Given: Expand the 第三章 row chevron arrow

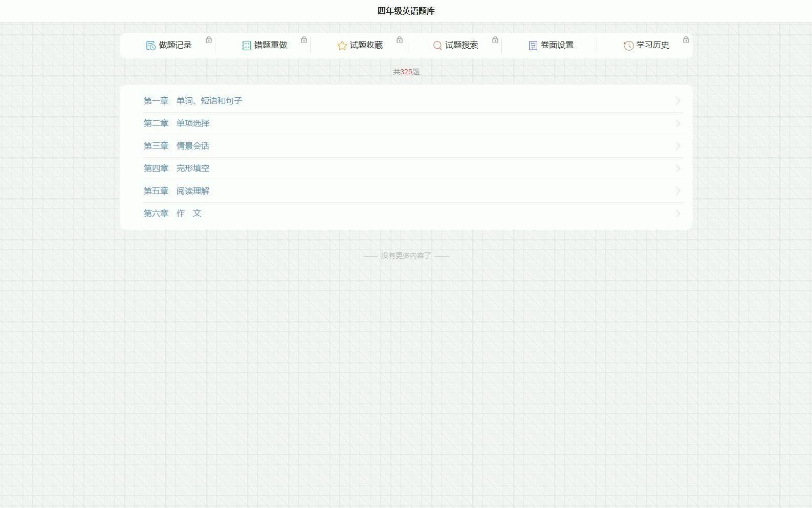Looking at the screenshot, I should (678, 146).
